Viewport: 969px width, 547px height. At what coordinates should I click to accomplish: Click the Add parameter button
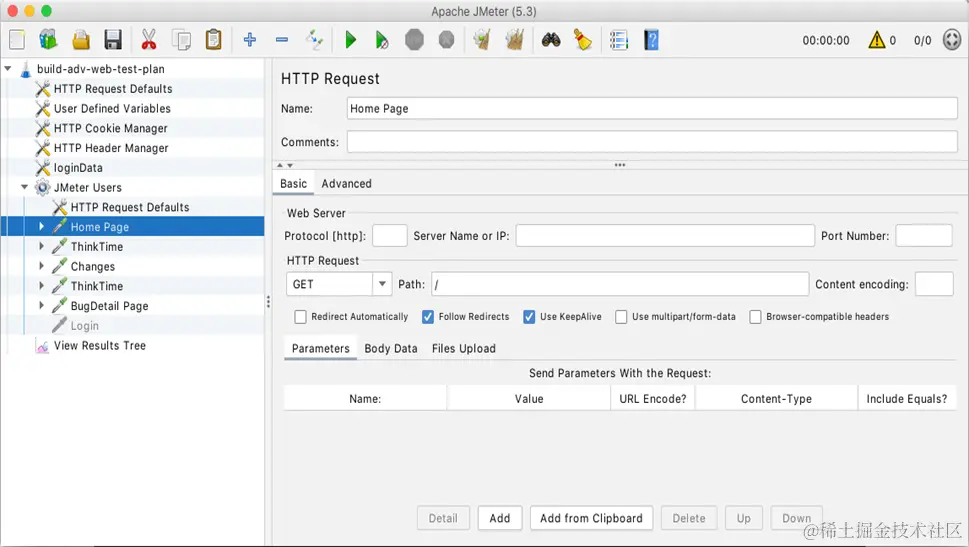[x=499, y=519]
